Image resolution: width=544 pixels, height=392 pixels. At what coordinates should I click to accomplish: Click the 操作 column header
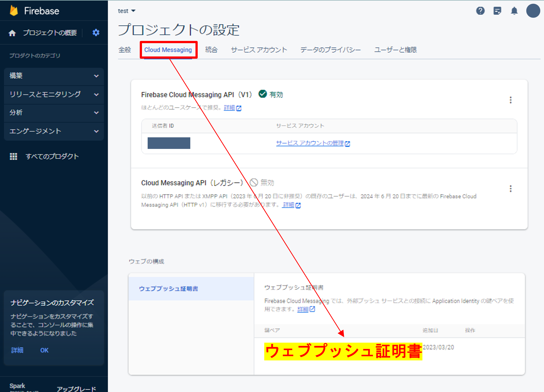(x=470, y=330)
